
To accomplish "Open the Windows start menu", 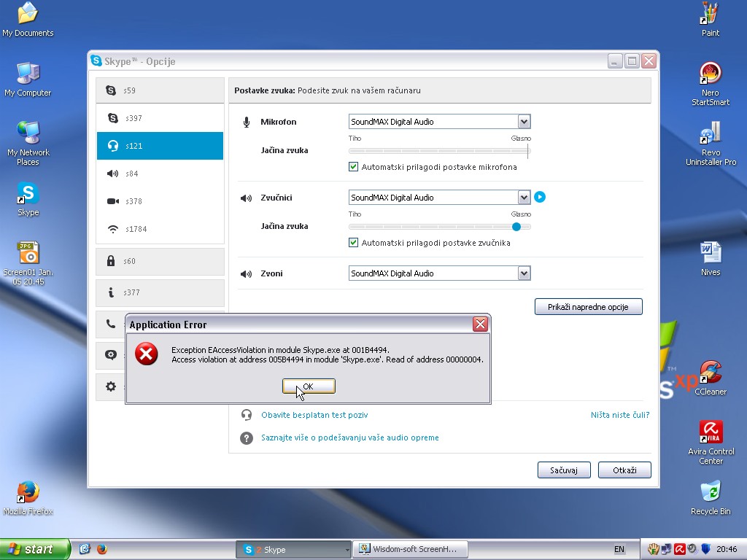I will point(35,549).
